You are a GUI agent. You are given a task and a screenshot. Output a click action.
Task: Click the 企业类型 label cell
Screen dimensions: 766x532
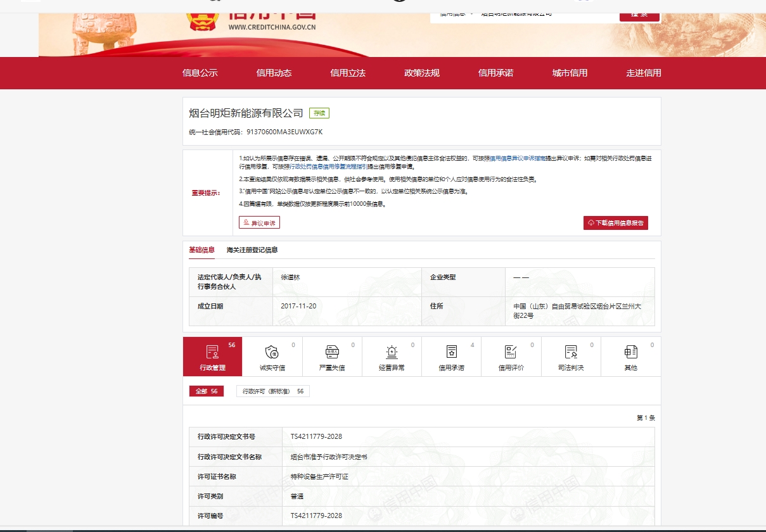463,282
